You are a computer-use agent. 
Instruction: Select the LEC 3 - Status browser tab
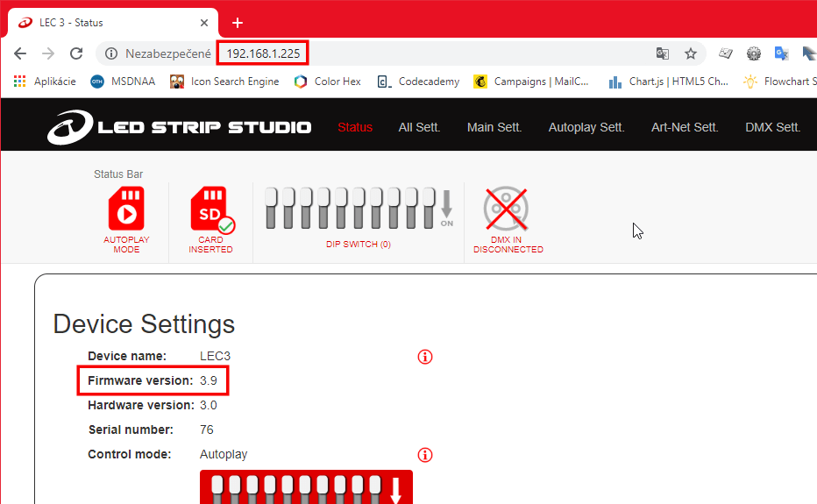point(112,23)
